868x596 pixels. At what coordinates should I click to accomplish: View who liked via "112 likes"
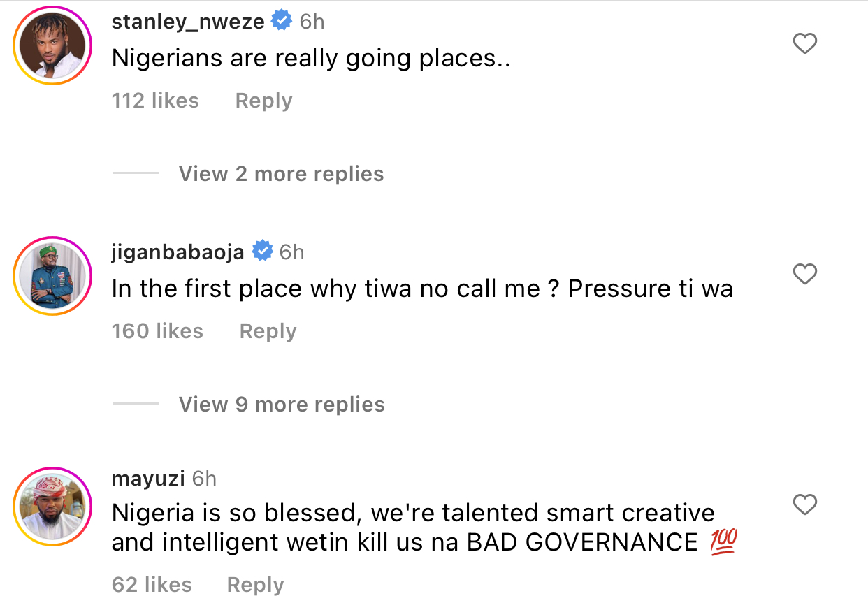tap(155, 101)
